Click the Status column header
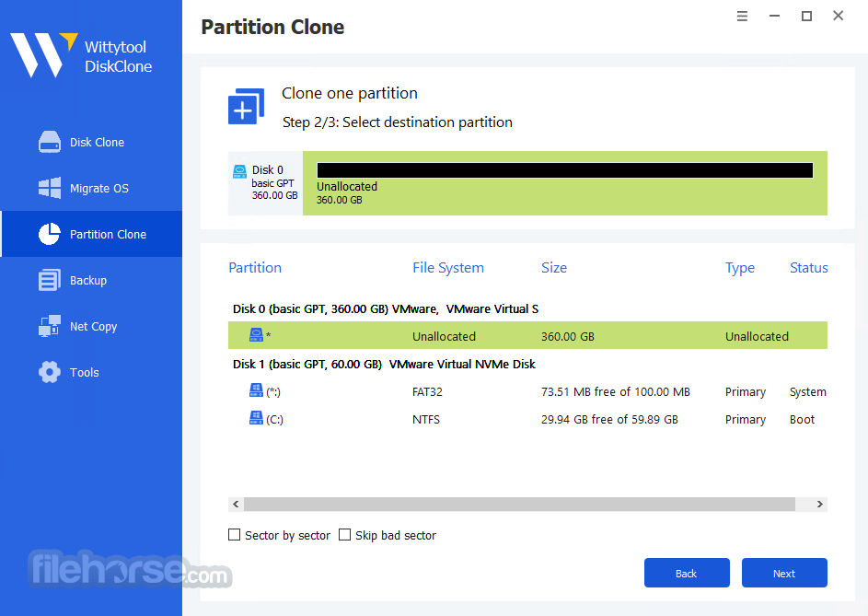Image resolution: width=868 pixels, height=616 pixels. point(809,268)
